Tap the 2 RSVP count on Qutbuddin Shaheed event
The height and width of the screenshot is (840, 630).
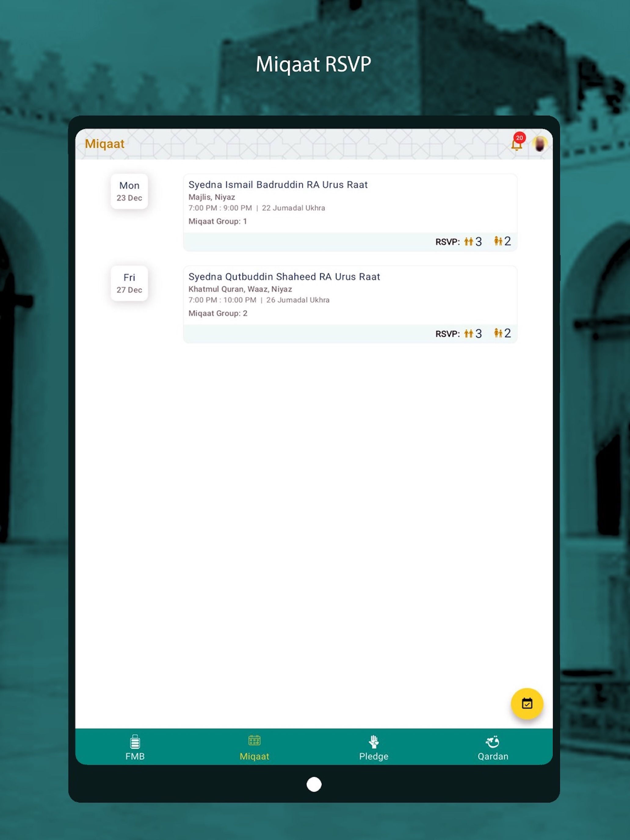(502, 333)
